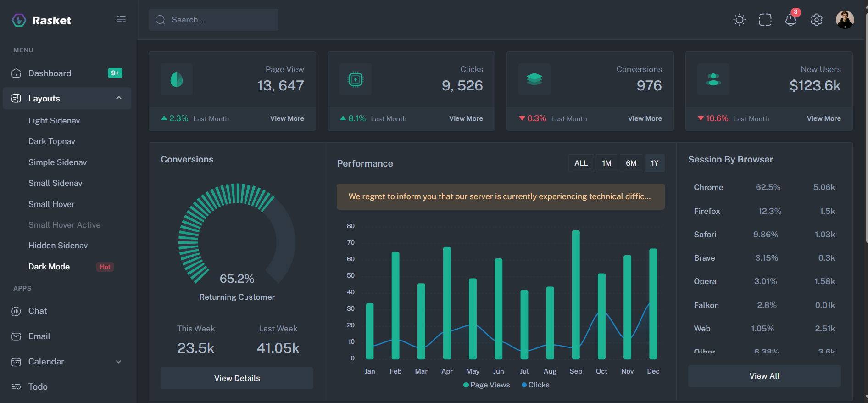Click red down arrow beside 10.6%
The image size is (868, 403).
pos(701,118)
